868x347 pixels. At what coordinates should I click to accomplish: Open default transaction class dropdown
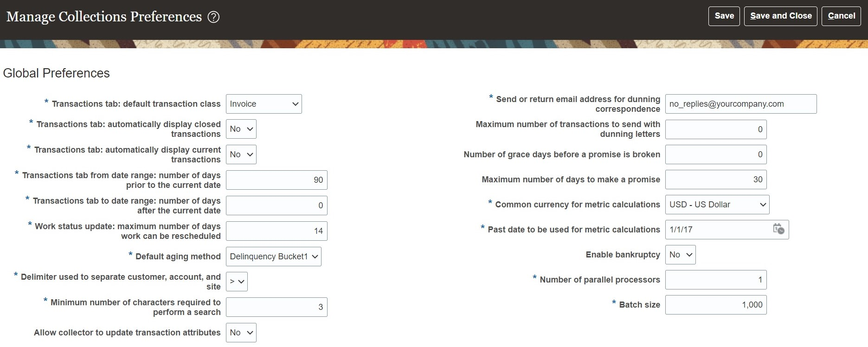tap(264, 104)
